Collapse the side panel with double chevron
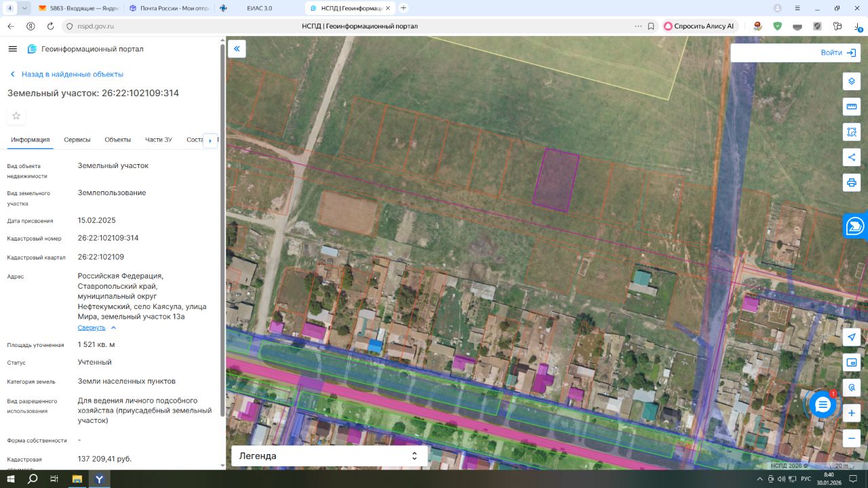This screenshot has width=868, height=488. point(237,49)
